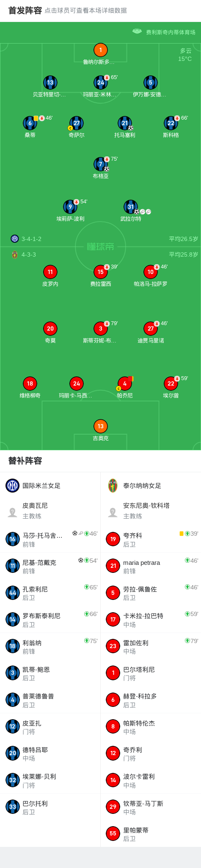Select substitute 马莎-托马舍 number 16 row

tap(50, 539)
